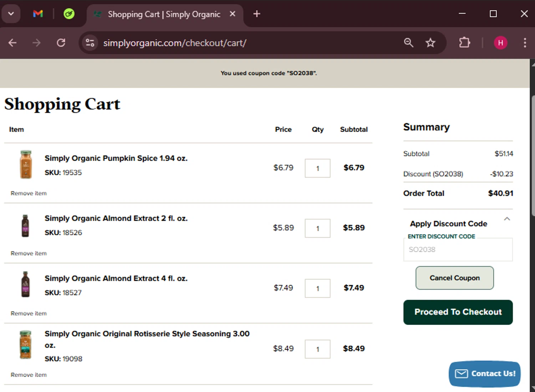Screen dimensions: 535x392
Task: Click the Summary Subtotal $51.14 value
Action: [504, 154]
